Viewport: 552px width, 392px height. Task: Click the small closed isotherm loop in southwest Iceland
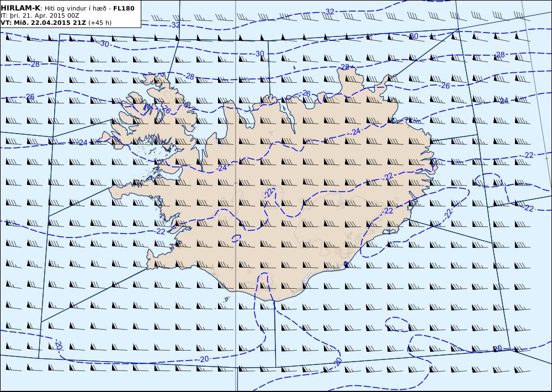236,239
